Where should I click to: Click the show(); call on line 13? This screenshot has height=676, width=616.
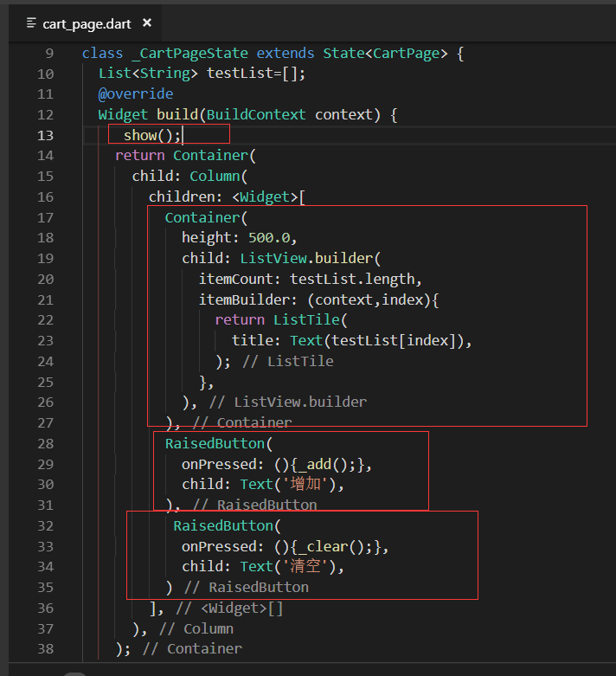(x=152, y=135)
